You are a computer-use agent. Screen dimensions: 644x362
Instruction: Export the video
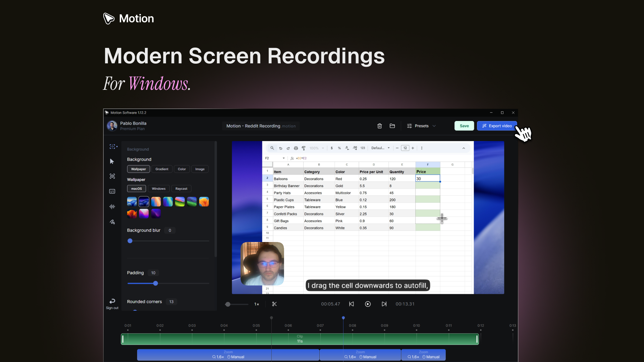coord(497,126)
